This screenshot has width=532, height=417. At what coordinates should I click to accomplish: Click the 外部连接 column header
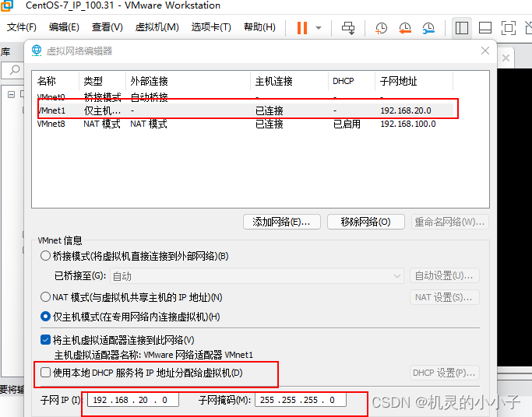coord(188,81)
